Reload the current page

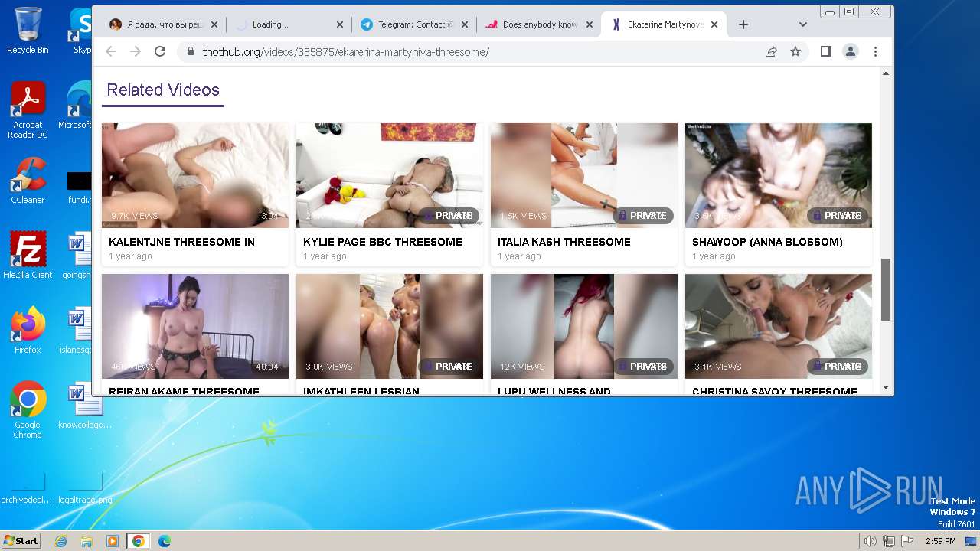pyautogui.click(x=160, y=51)
